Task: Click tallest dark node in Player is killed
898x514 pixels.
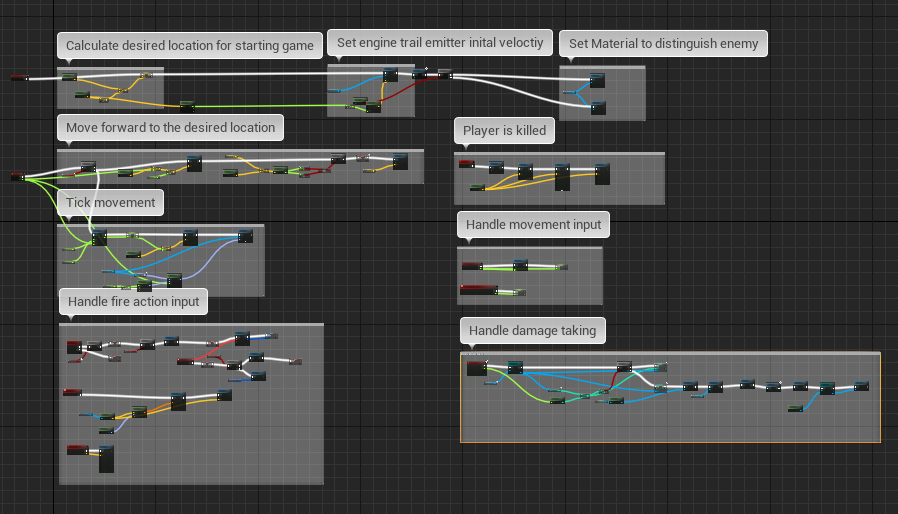Action: [562, 177]
